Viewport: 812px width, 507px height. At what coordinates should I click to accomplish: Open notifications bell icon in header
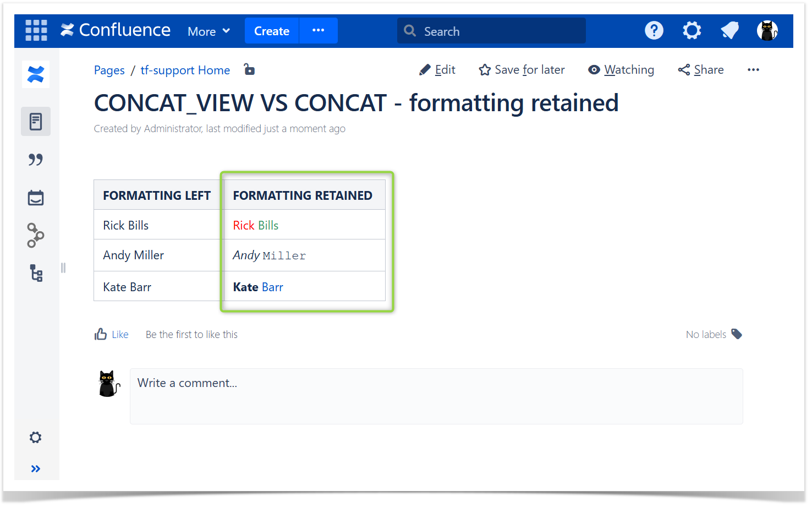click(x=729, y=30)
